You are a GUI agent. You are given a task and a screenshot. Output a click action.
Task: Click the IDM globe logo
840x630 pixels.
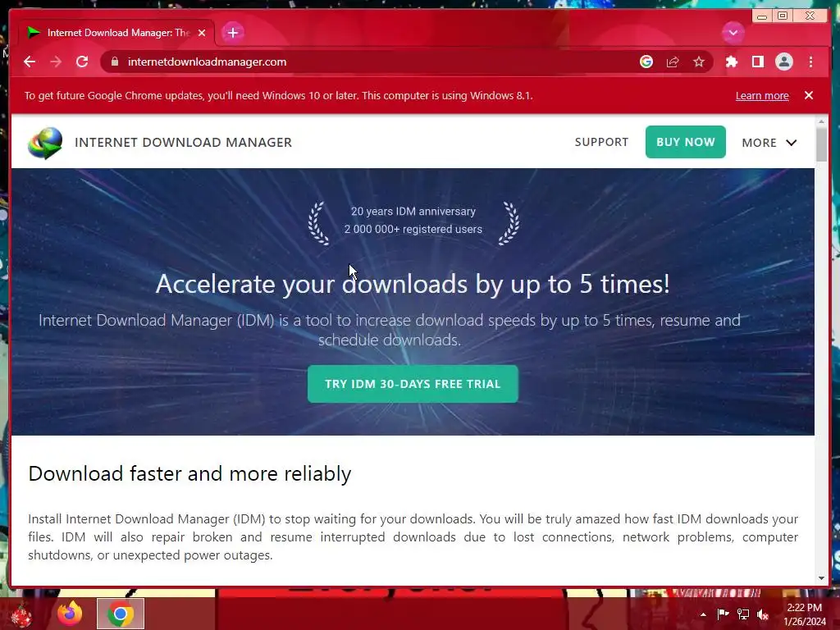45,143
